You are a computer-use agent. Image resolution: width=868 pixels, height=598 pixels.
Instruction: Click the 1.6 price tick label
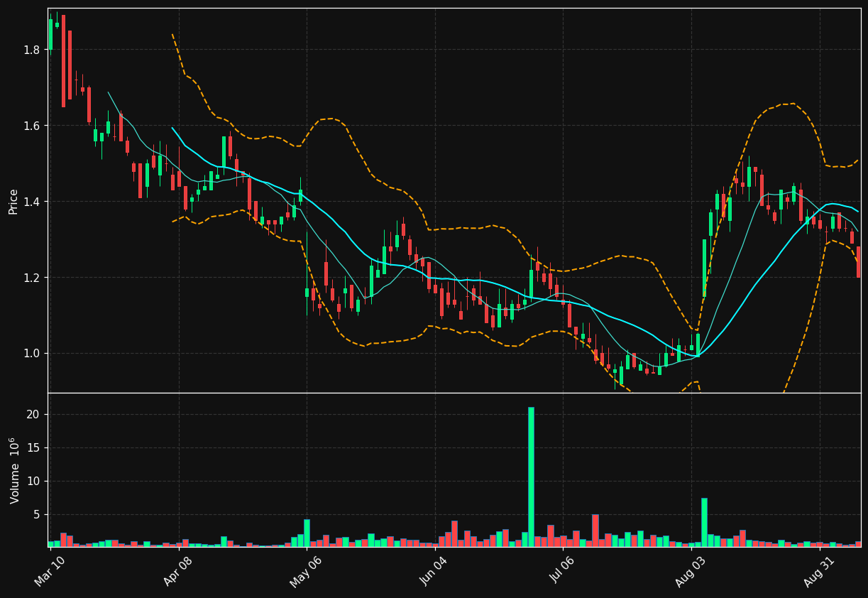click(x=32, y=126)
